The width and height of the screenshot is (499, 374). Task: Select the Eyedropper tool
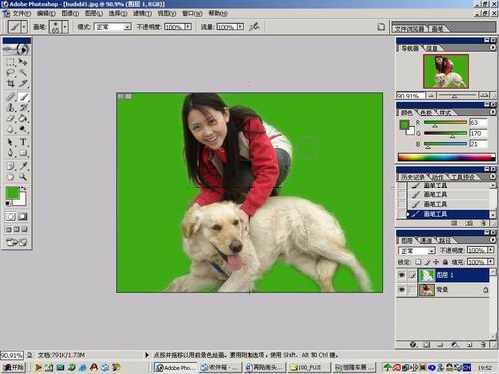point(23,166)
